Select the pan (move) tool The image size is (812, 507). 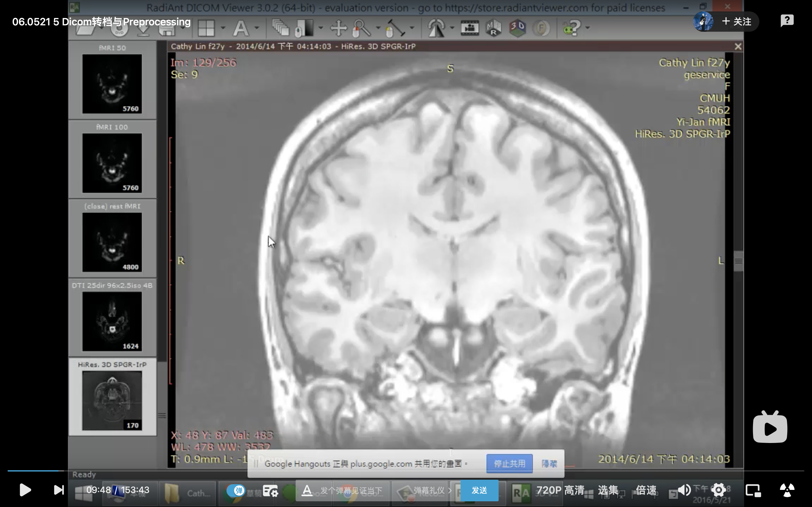click(x=338, y=28)
